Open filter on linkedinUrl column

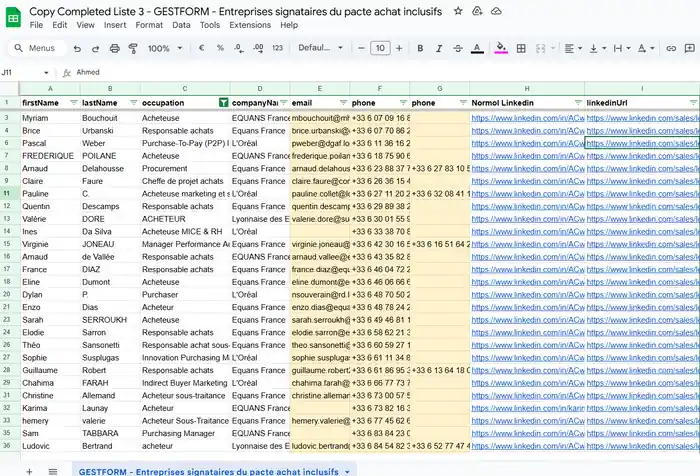693,103
